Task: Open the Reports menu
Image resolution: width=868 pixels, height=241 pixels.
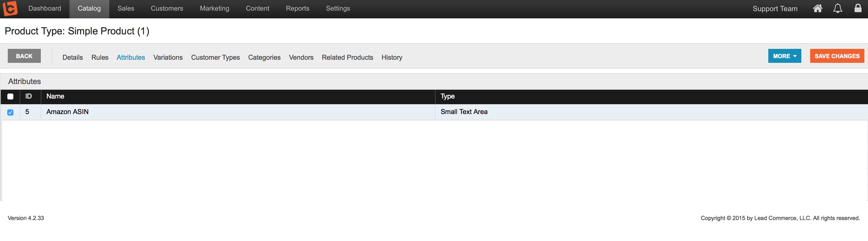Action: [298, 9]
